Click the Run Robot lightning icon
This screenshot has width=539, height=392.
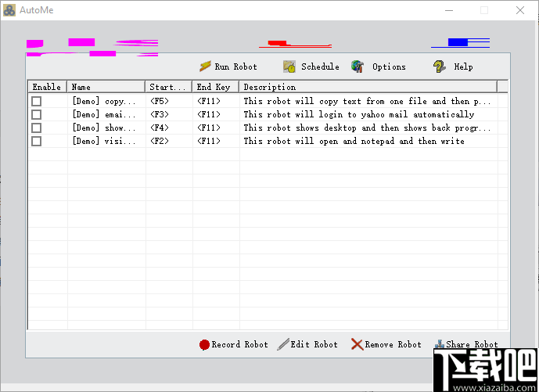(x=205, y=66)
